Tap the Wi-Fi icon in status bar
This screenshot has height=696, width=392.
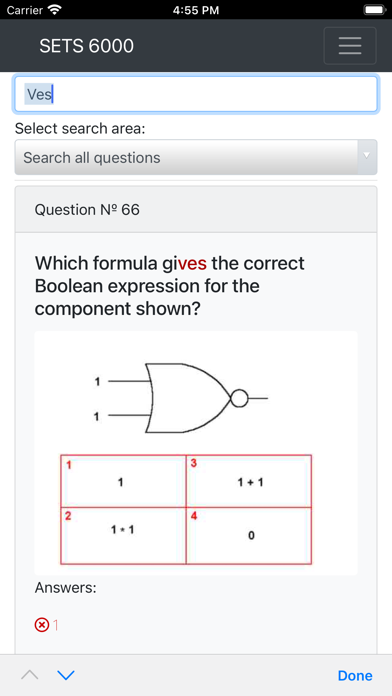point(55,10)
